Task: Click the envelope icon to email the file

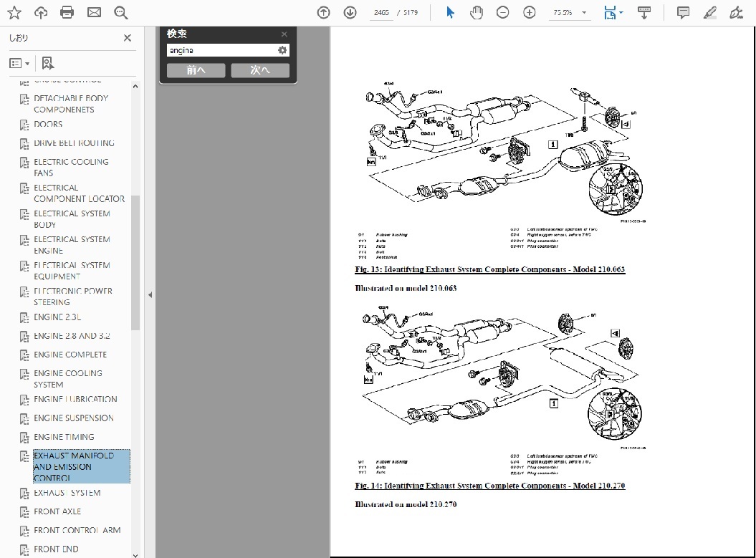Action: click(x=94, y=12)
